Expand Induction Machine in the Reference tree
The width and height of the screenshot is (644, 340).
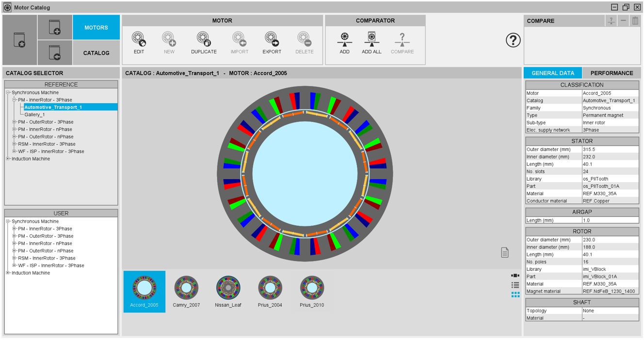click(8, 159)
